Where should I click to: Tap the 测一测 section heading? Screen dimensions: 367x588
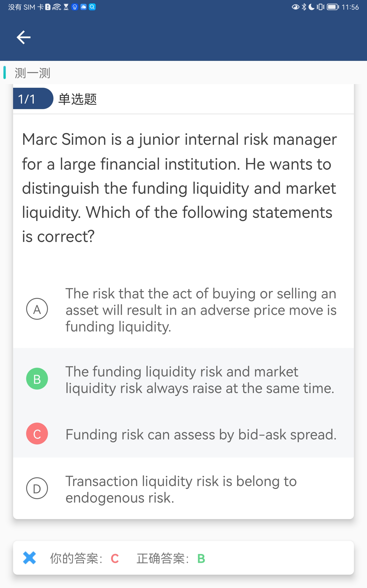coord(33,73)
